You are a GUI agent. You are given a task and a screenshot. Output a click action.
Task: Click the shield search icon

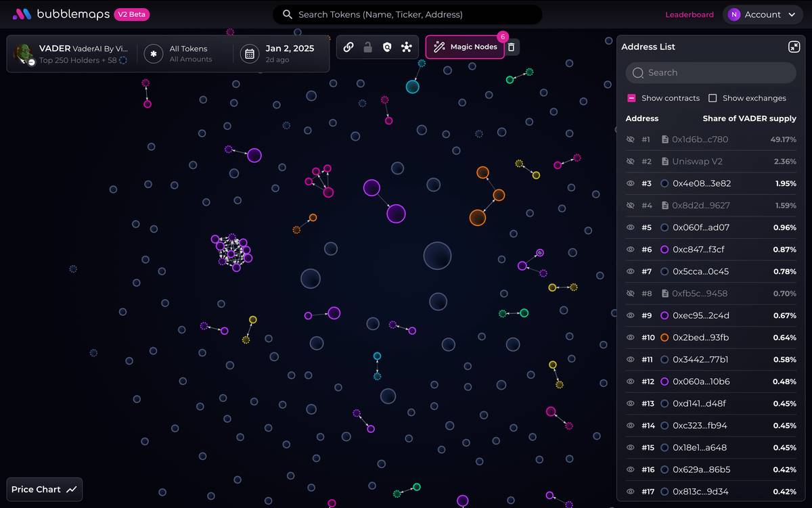tap(387, 47)
